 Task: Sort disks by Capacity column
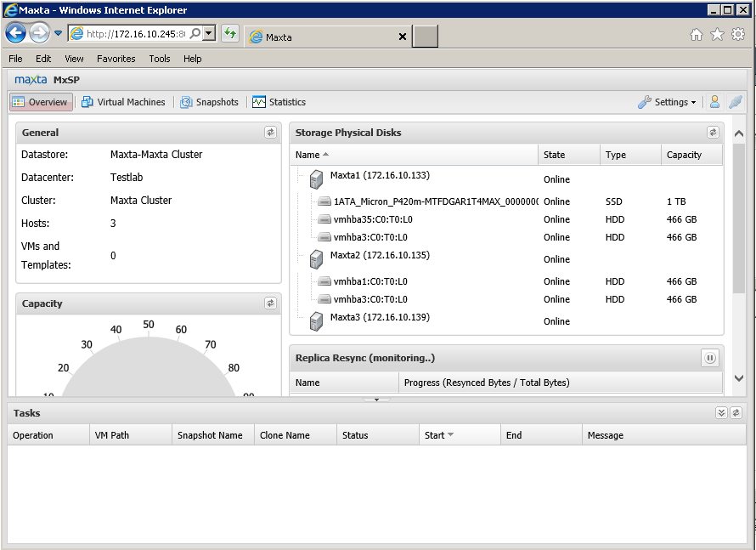coord(692,155)
